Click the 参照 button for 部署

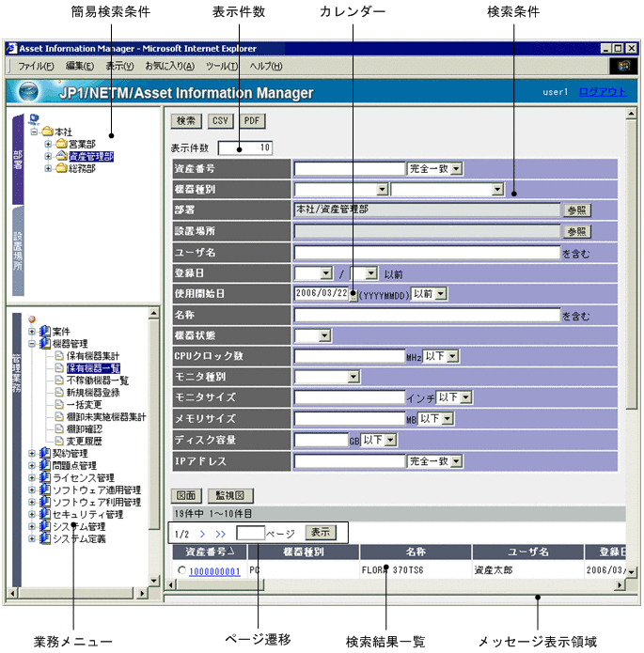577,210
